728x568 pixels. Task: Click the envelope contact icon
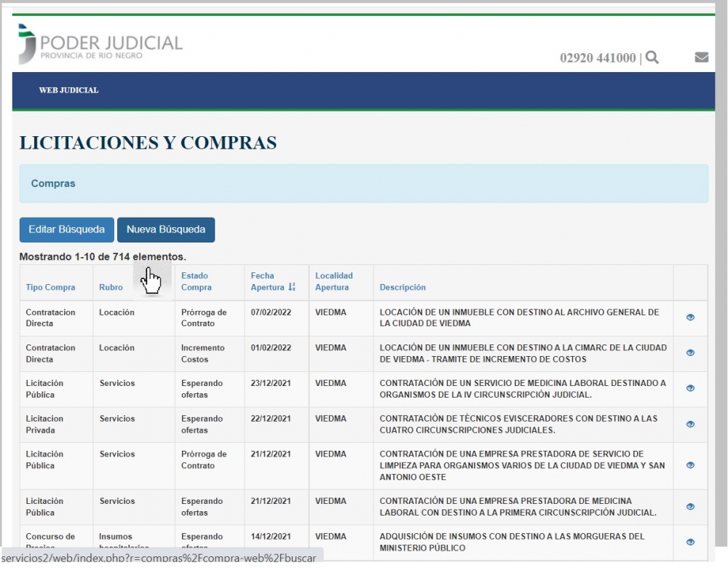[701, 57]
